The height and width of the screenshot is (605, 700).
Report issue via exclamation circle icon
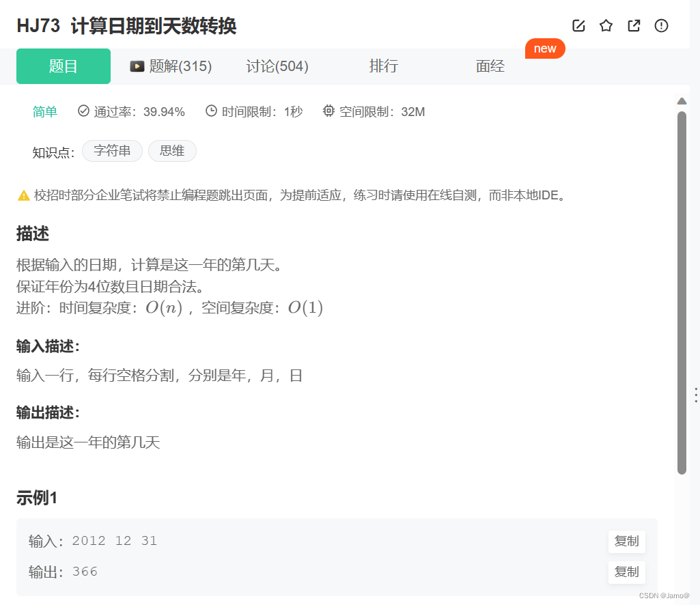coord(661,26)
